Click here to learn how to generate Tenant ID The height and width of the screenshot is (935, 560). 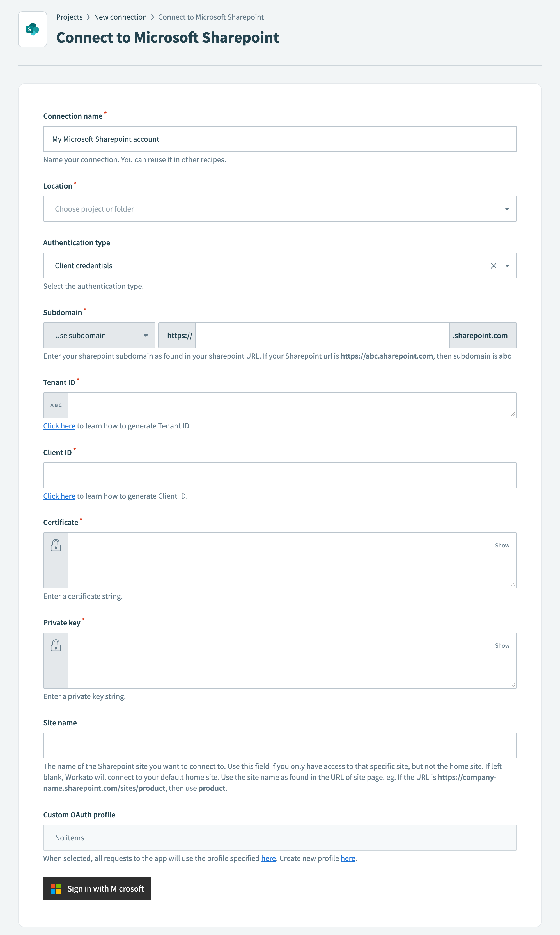[59, 426]
